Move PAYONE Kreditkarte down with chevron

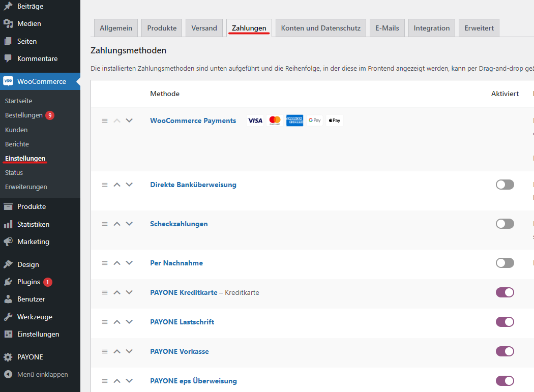point(129,292)
